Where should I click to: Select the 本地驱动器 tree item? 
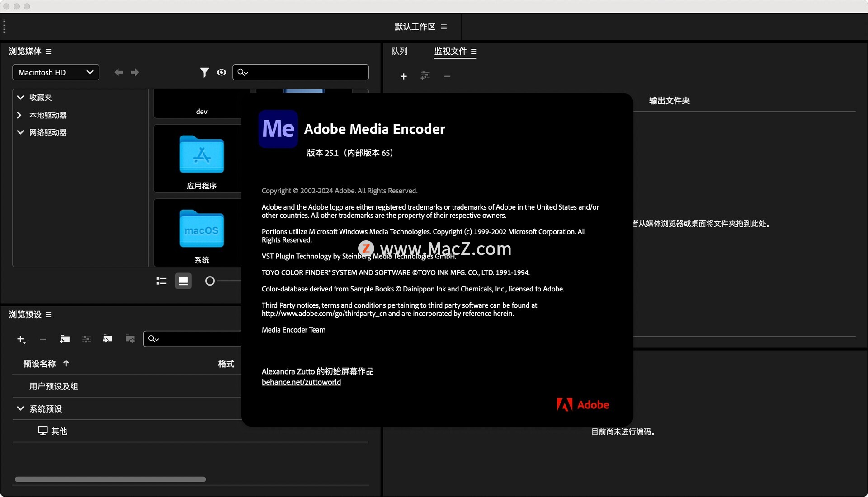[x=48, y=115]
